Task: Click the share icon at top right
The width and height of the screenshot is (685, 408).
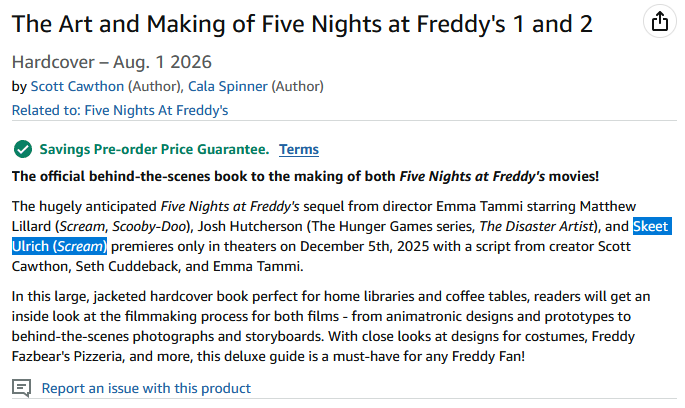Action: [659, 21]
